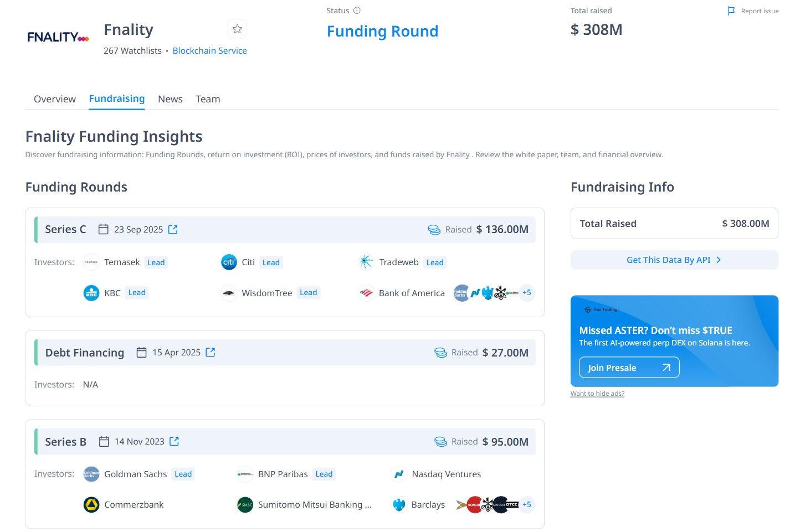Image resolution: width=795 pixels, height=532 pixels.
Task: Click the DTCC logo in Series B cluster
Action: pos(512,504)
